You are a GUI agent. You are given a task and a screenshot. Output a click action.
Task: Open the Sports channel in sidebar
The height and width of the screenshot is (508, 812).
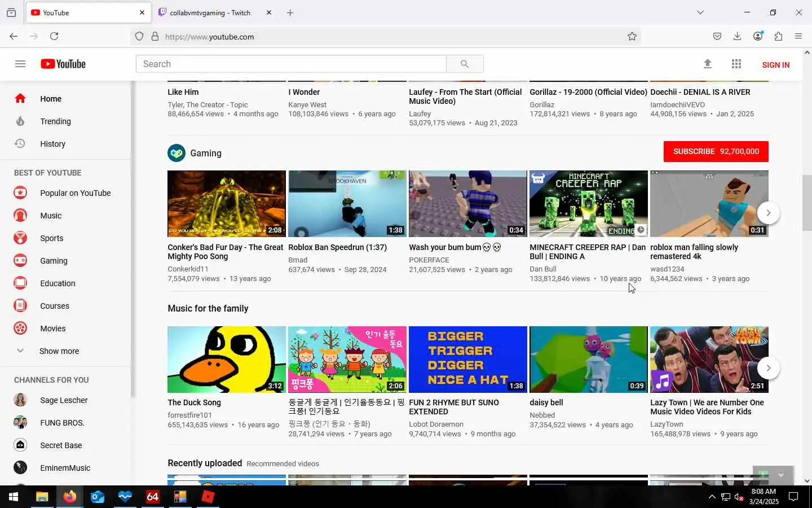click(51, 238)
